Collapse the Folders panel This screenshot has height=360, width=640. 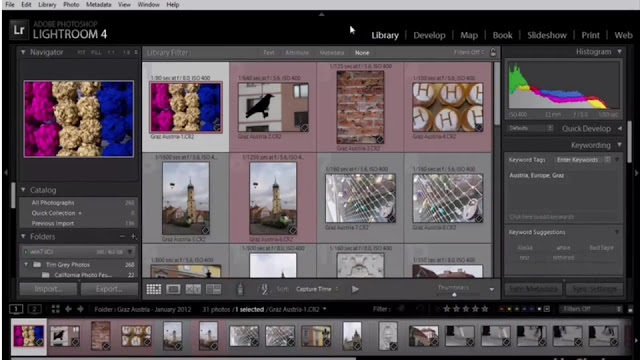(23, 236)
